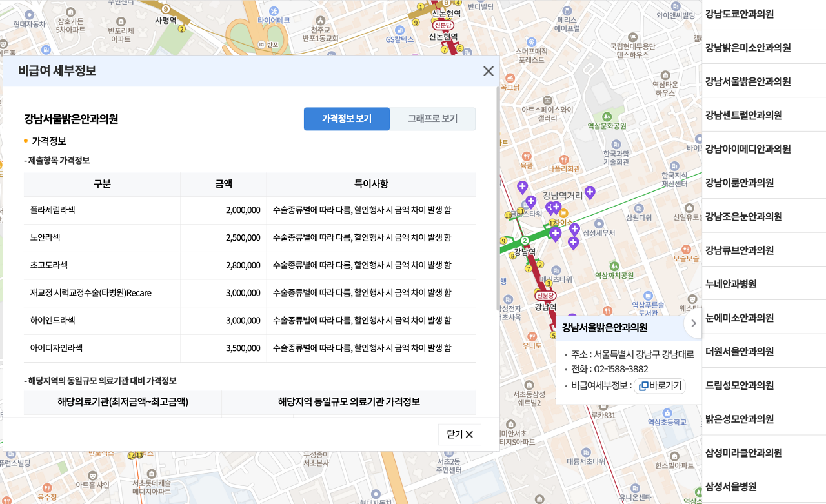Switch to the 그래프로 보기 tab
826x504 pixels.
(432, 119)
